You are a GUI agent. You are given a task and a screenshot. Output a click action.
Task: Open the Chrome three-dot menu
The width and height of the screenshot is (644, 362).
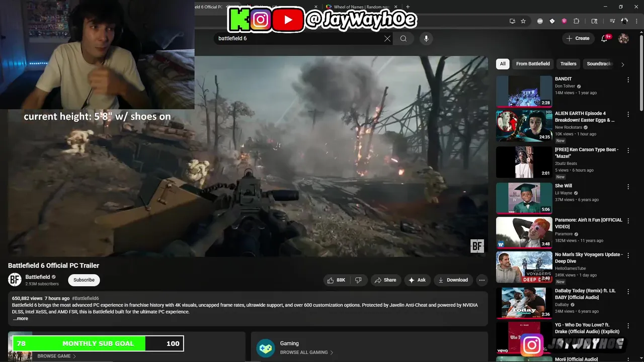(636, 21)
